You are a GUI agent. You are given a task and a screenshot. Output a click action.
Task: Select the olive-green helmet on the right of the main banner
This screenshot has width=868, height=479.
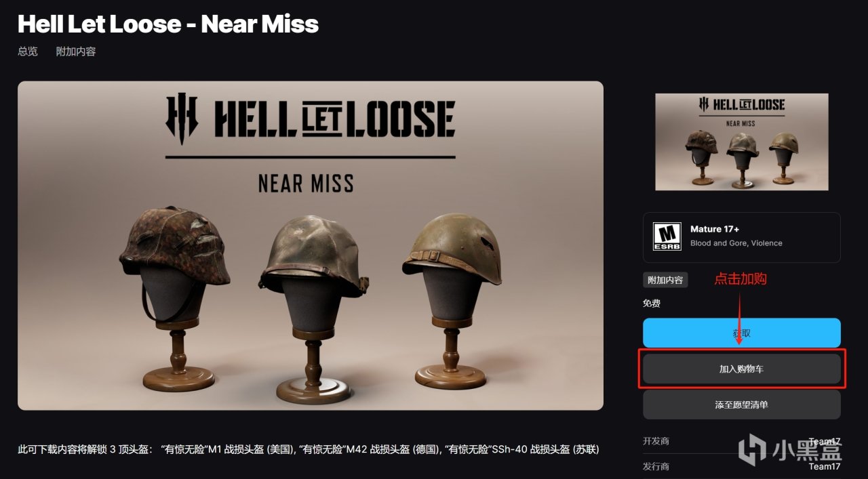453,247
